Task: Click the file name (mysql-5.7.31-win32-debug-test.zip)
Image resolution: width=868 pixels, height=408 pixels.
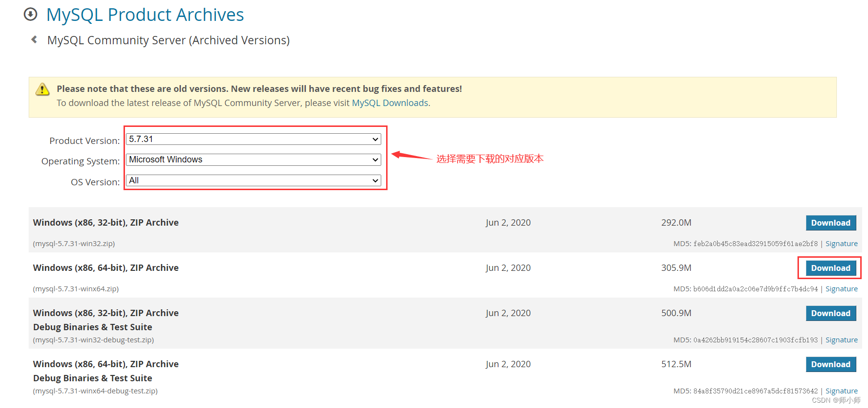Action: pos(93,340)
